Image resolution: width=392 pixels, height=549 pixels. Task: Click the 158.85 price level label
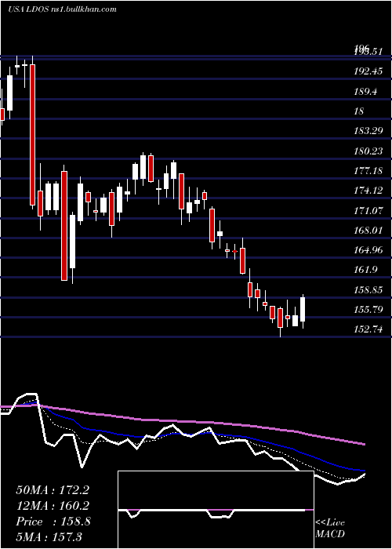point(368,290)
